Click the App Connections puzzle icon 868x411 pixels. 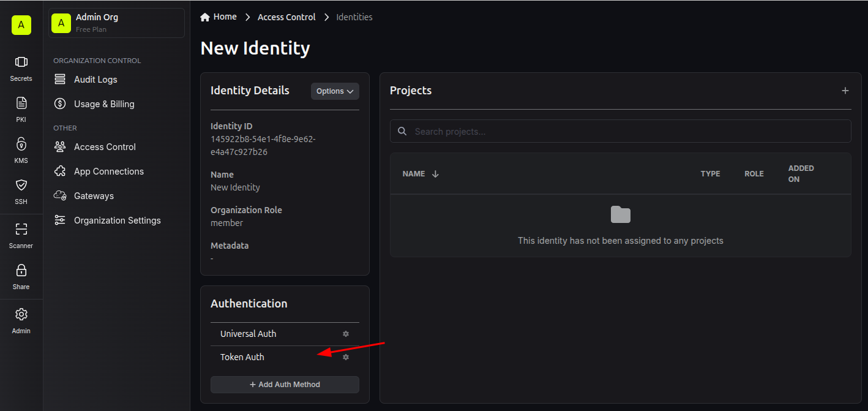60,172
